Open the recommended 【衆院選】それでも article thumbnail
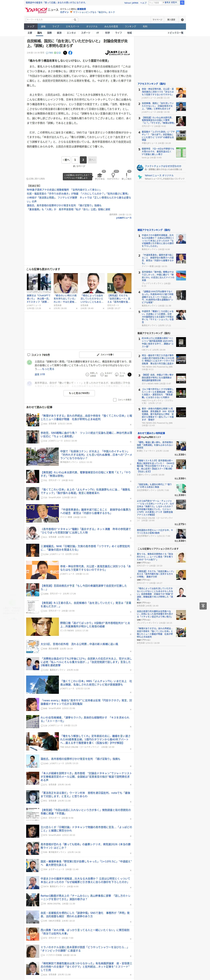This screenshot has height=980, width=210. click(x=119, y=283)
